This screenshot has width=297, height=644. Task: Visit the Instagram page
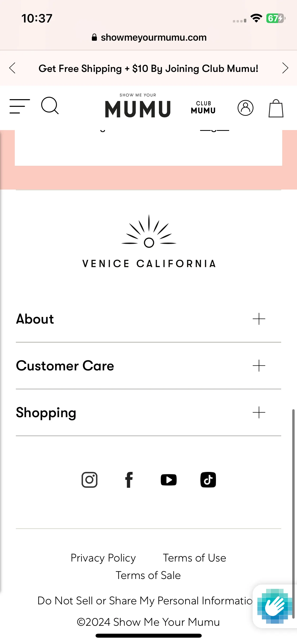click(89, 480)
